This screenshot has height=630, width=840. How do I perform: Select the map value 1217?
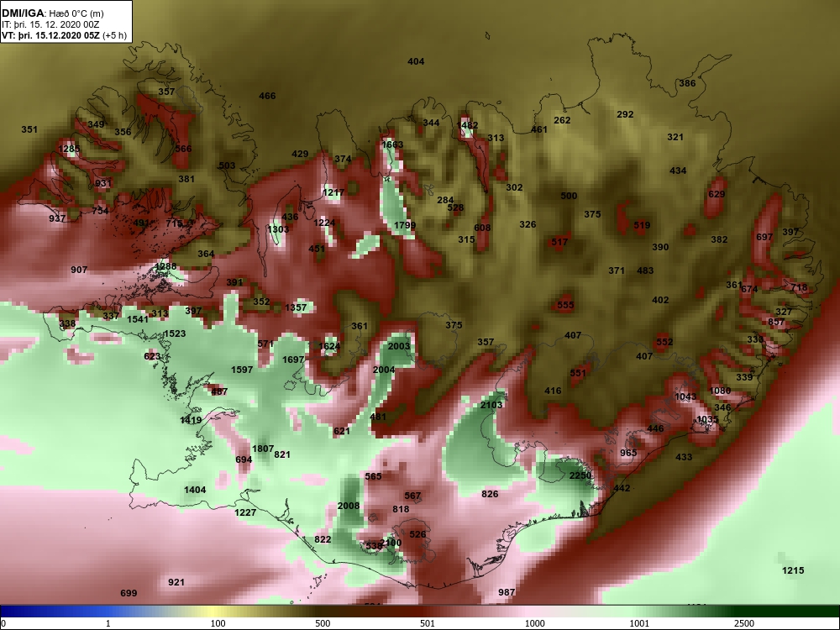(333, 192)
